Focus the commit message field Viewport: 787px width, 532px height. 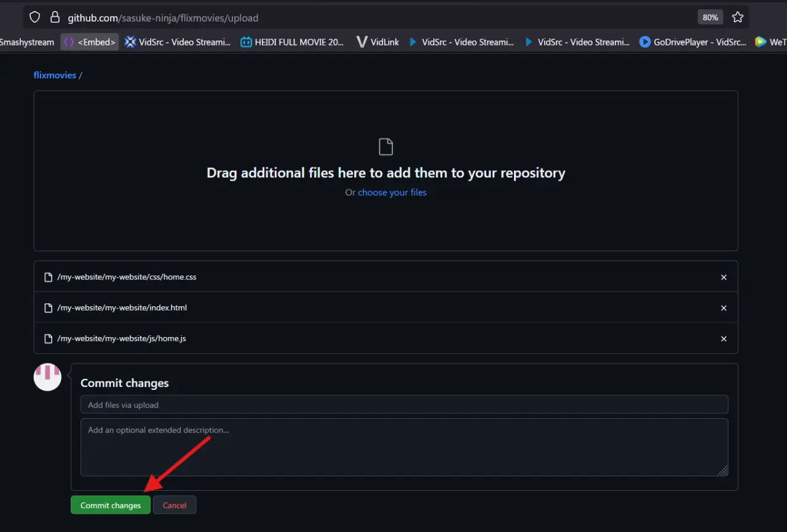405,405
